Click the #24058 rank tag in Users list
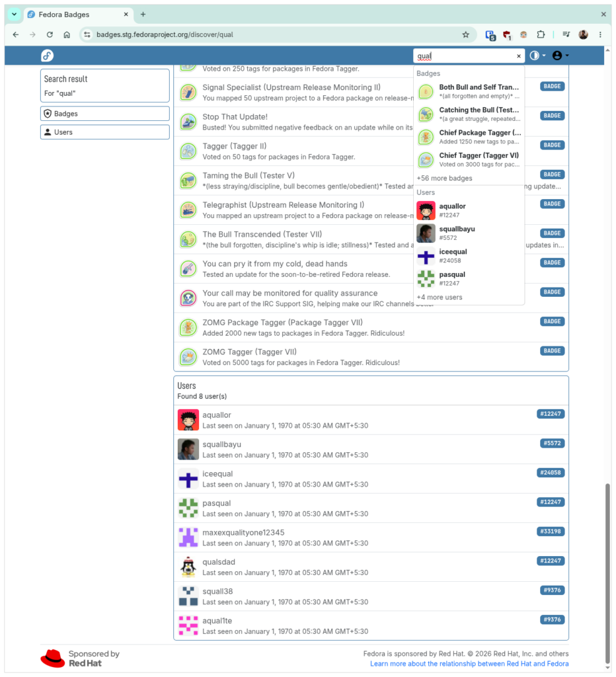This screenshot has width=616, height=677. click(x=551, y=473)
